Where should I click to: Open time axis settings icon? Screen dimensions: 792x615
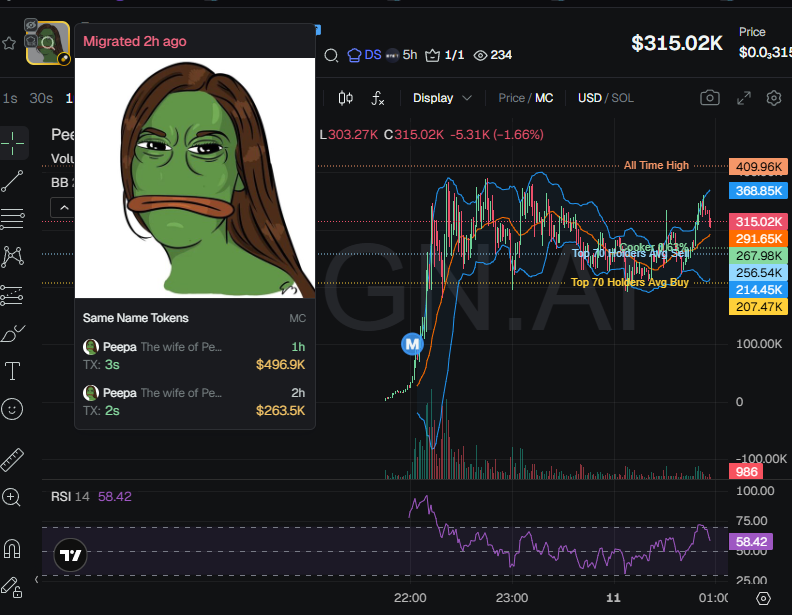pos(763,598)
